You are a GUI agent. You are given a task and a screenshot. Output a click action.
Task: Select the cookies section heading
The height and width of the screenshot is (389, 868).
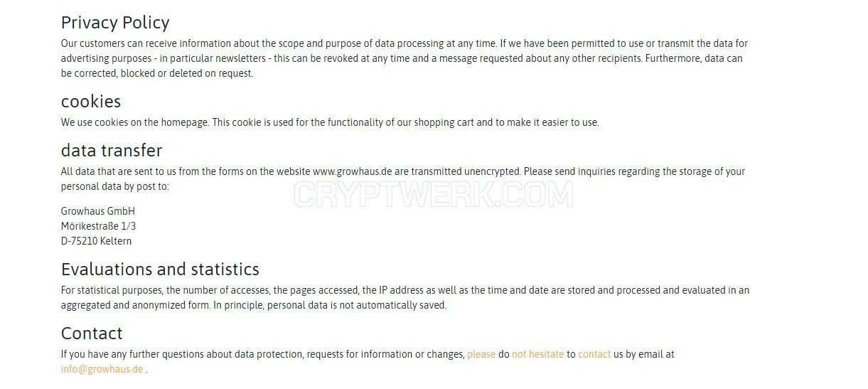[x=91, y=101]
